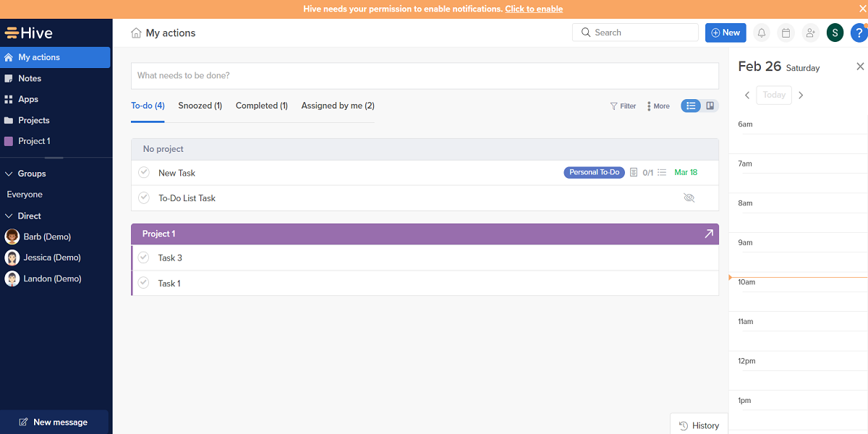
Task: Switch to list view layout
Action: tap(691, 106)
